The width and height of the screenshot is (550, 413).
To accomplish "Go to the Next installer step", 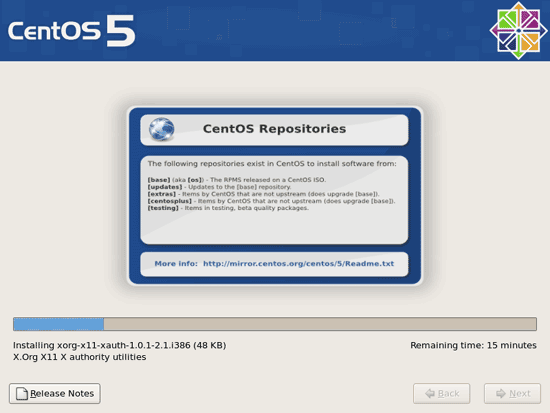I will pos(512,393).
